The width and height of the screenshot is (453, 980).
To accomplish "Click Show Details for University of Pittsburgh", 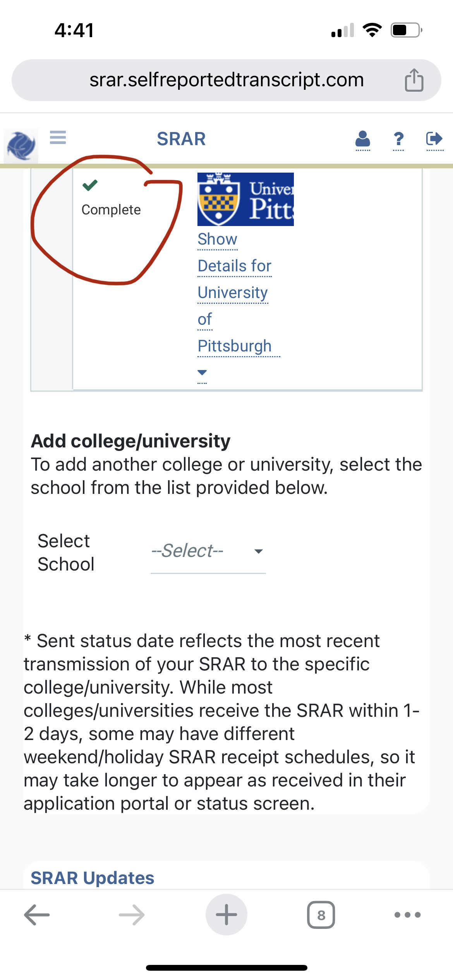I will pos(234,293).
